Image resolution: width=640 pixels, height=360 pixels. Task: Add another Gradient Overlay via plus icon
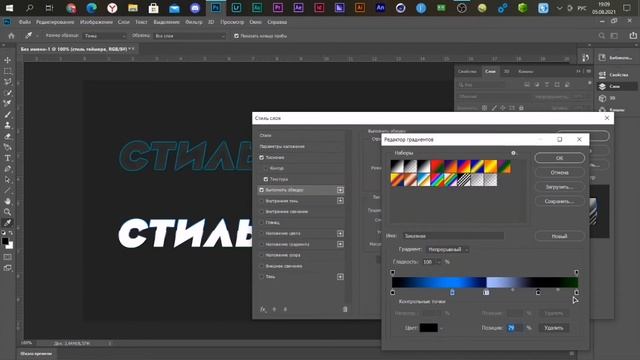pyautogui.click(x=340, y=244)
